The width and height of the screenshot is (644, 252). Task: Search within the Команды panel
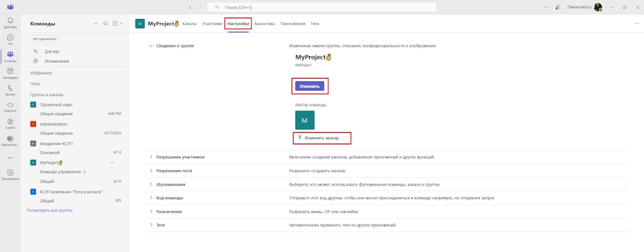[106, 24]
